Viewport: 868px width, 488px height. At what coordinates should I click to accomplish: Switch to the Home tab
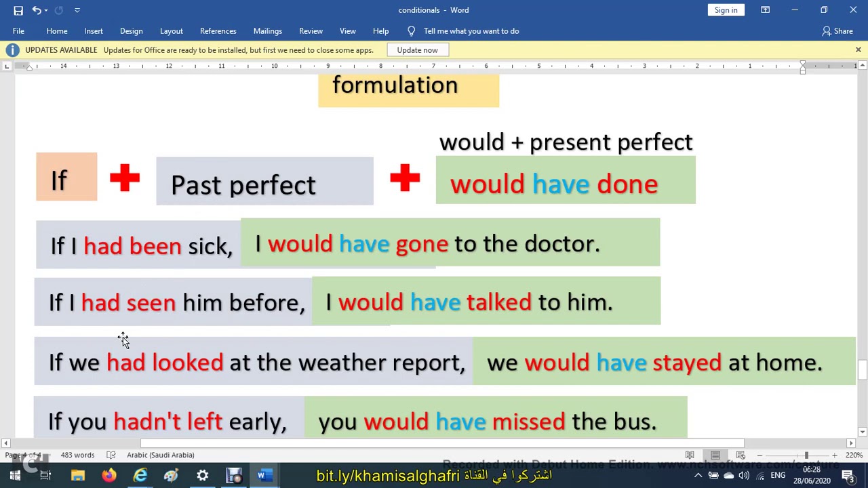click(57, 31)
